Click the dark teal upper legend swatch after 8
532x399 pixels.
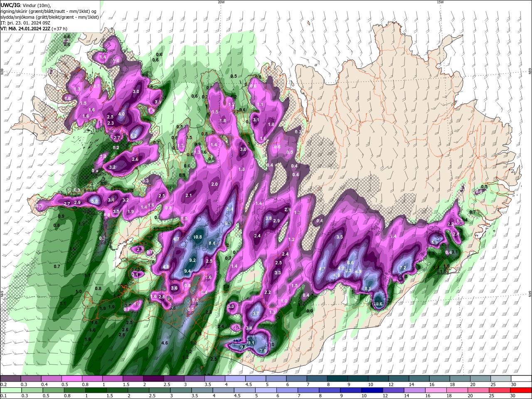point(337,379)
